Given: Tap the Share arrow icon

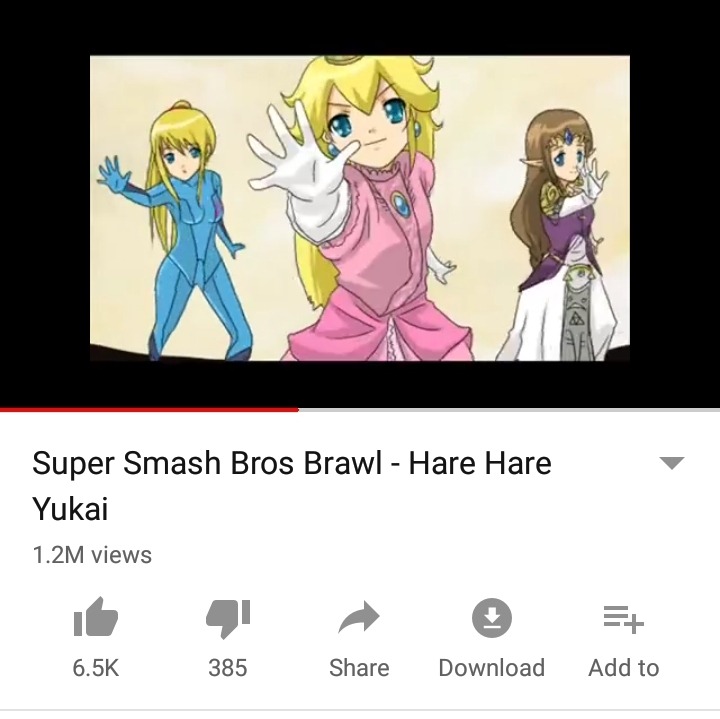Looking at the screenshot, I should point(359,617).
